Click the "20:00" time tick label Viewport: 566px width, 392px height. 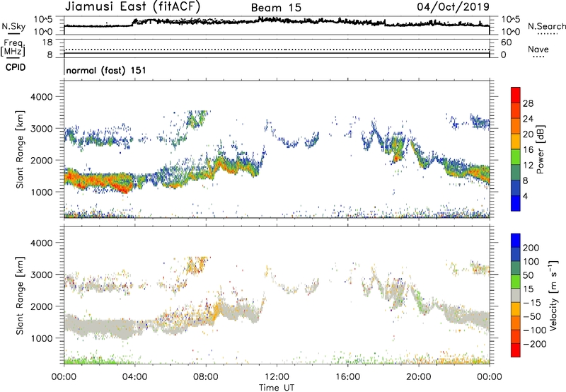pos(418,377)
